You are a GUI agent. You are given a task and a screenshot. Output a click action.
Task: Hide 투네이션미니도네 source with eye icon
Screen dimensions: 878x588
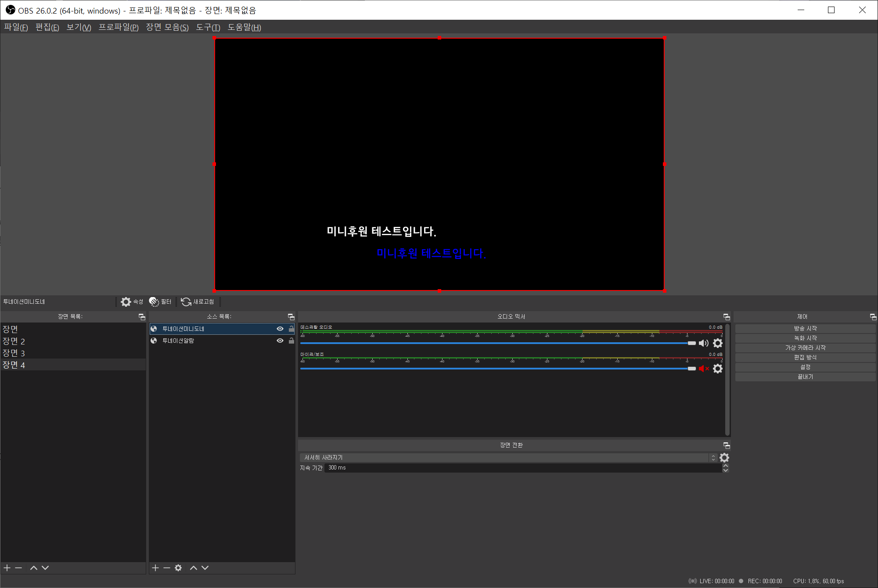point(280,329)
